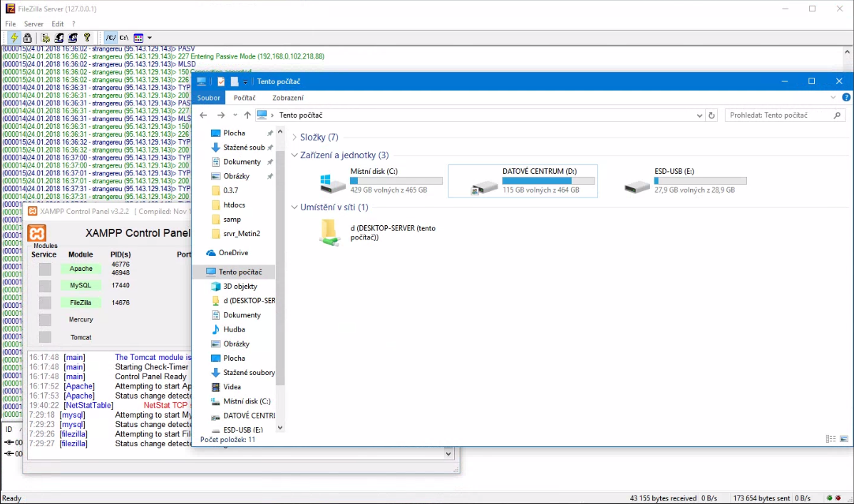Click the Prohledat: Tento počítač search field
Viewport: 854px width, 504px height.
[779, 115]
